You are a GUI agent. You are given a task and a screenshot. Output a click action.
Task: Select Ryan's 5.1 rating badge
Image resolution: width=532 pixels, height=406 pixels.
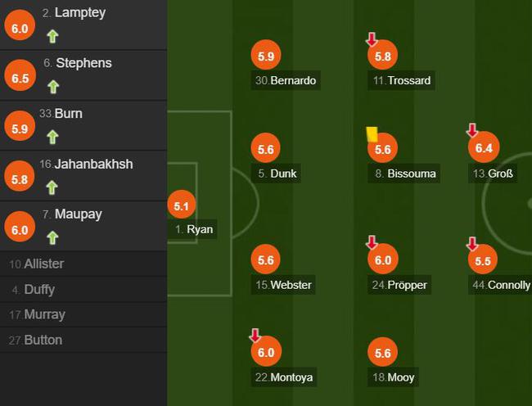pyautogui.click(x=182, y=205)
